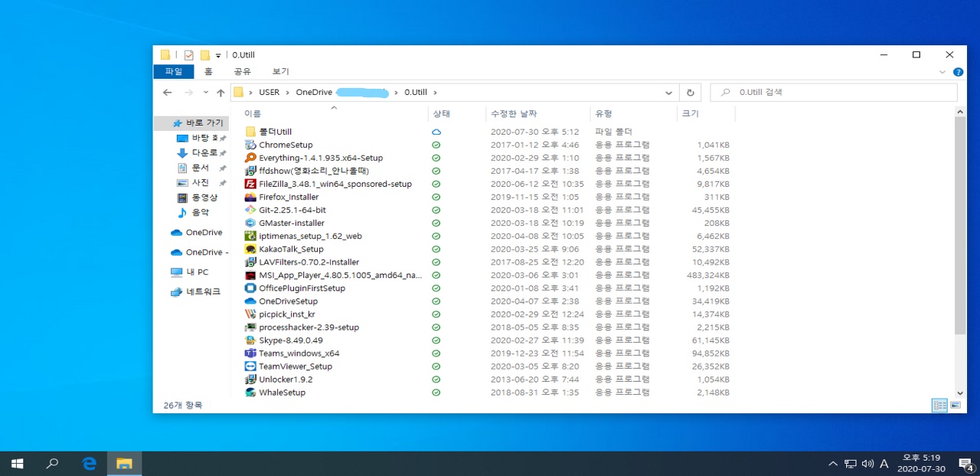
Task: Select the MSI_App_Player file icon
Action: (250, 275)
